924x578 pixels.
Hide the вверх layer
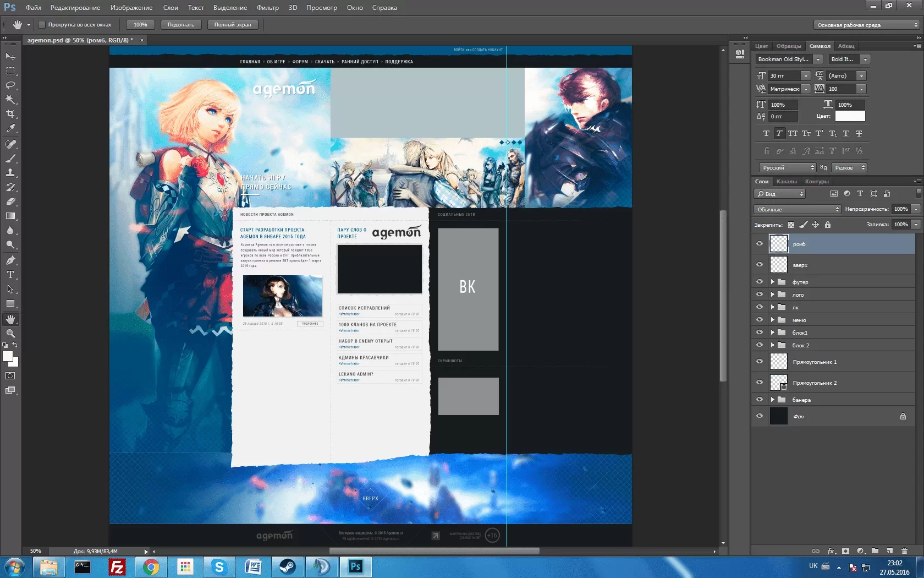[x=760, y=265]
